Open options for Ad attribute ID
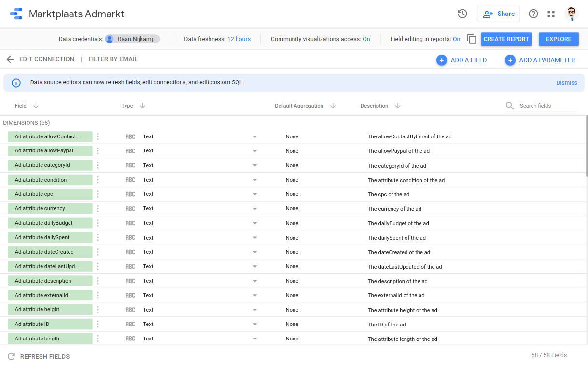The image size is (588, 366). pos(98,324)
